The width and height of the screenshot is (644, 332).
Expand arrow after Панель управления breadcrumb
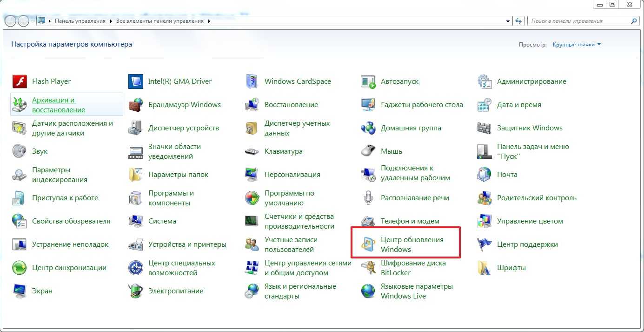[x=110, y=21]
